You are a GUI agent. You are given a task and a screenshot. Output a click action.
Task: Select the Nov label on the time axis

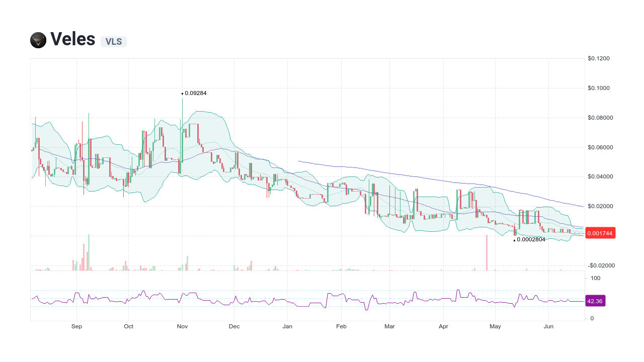182,326
